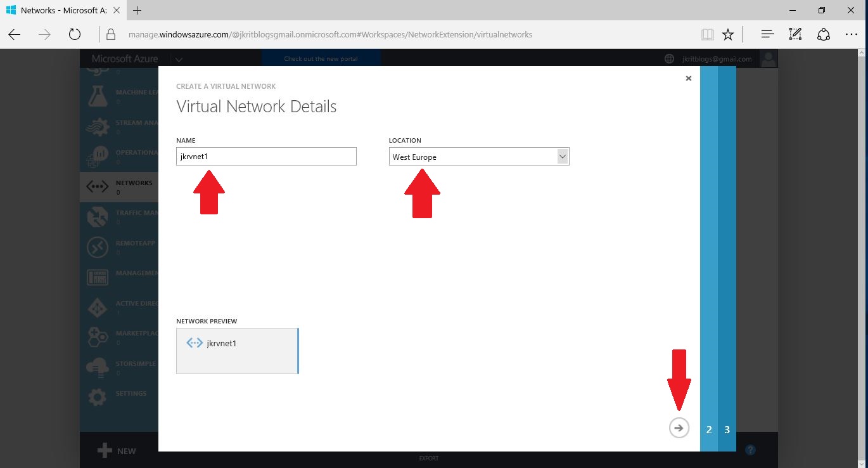The image size is (868, 468).
Task: Open the Location dropdown showing West Europe
Action: click(x=479, y=157)
